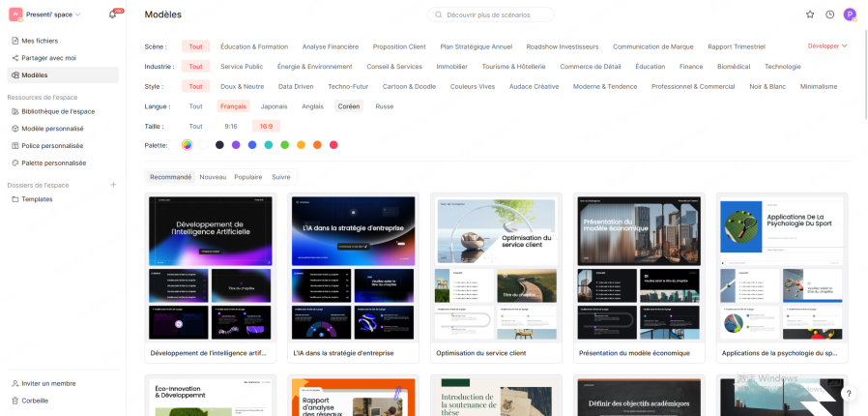Open Partager avec moi section
This screenshot has width=868, height=416.
pos(48,58)
